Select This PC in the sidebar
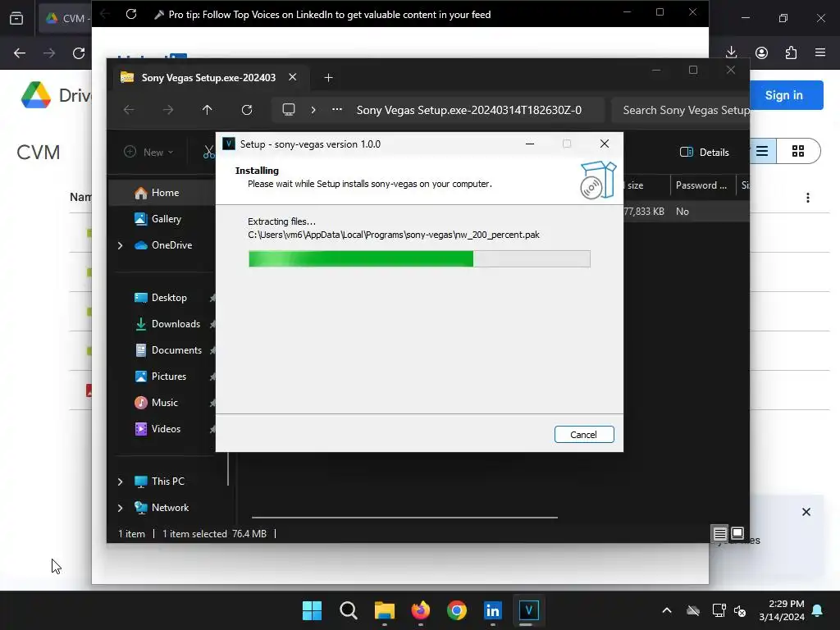Image resolution: width=840 pixels, height=630 pixels. tap(159, 482)
